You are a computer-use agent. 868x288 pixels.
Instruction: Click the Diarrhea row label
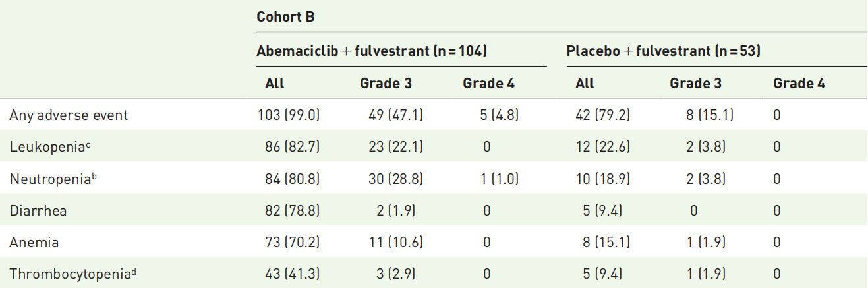coord(38,211)
